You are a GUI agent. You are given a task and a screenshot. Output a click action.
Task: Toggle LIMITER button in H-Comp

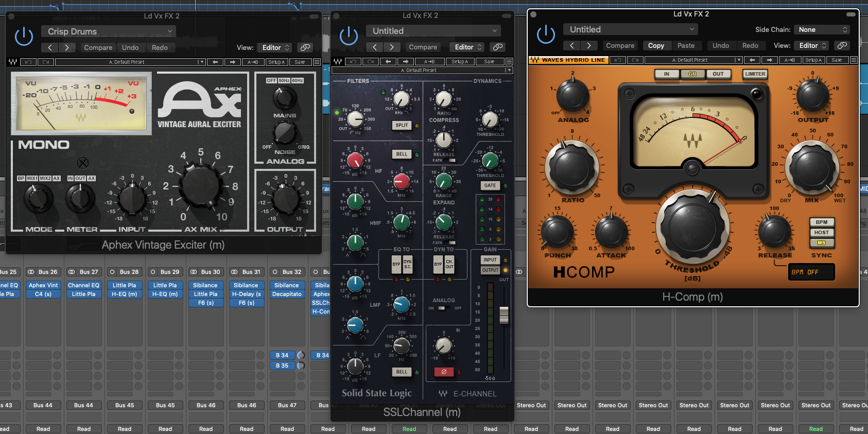(755, 74)
